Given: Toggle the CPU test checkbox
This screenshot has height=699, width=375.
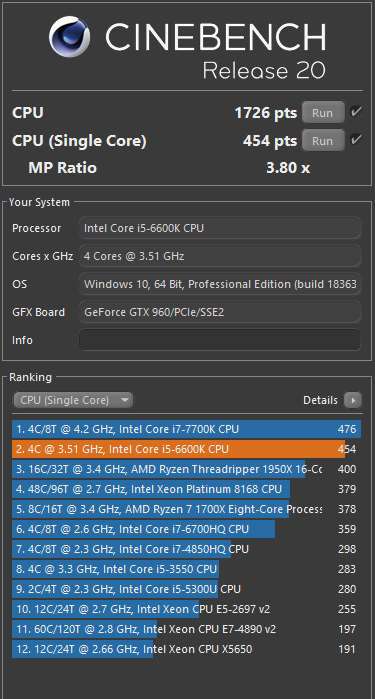Looking at the screenshot, I should [x=356, y=112].
